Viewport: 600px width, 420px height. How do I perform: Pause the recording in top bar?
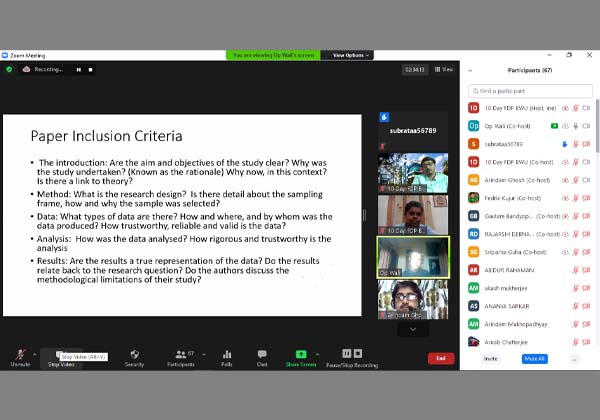[x=79, y=69]
